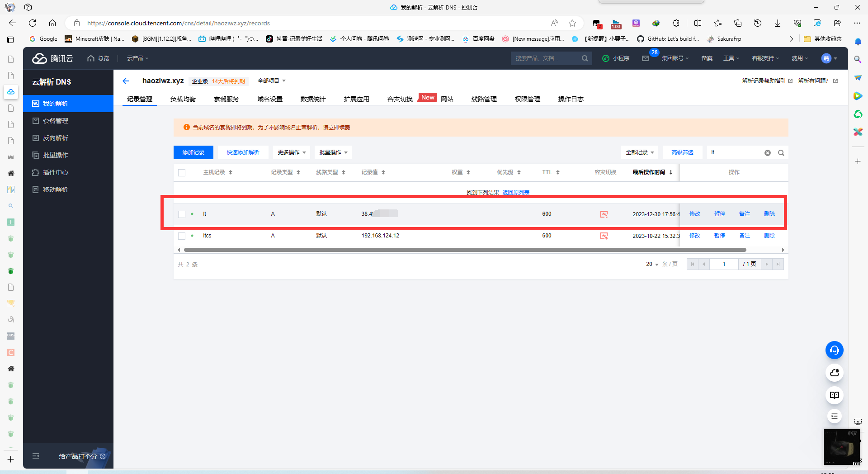Open the 更多操作 dropdown
Viewport: 868px width, 474px height.
292,152
